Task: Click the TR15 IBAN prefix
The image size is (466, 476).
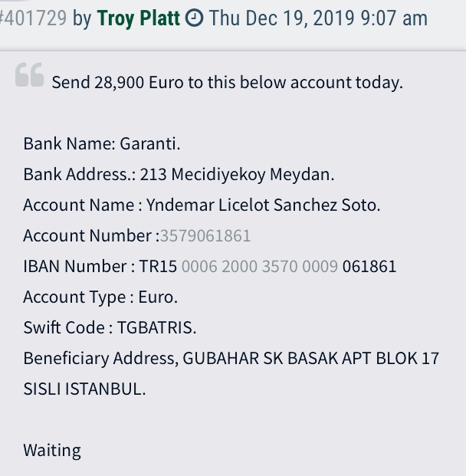Action: click(x=158, y=266)
